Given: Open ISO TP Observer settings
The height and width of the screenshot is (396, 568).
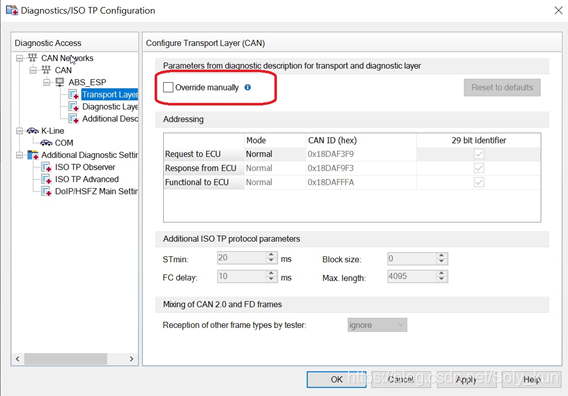Looking at the screenshot, I should tap(85, 167).
